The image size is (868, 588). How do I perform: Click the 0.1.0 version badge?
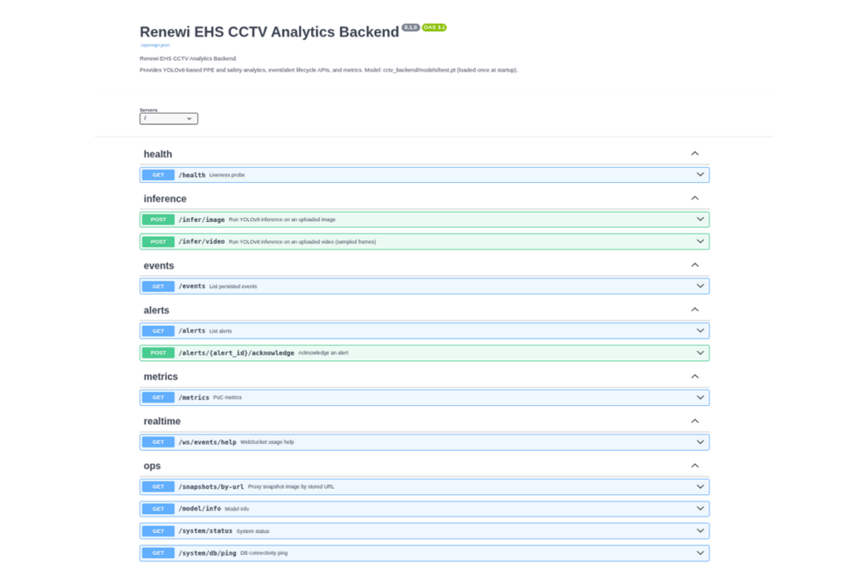pos(410,27)
